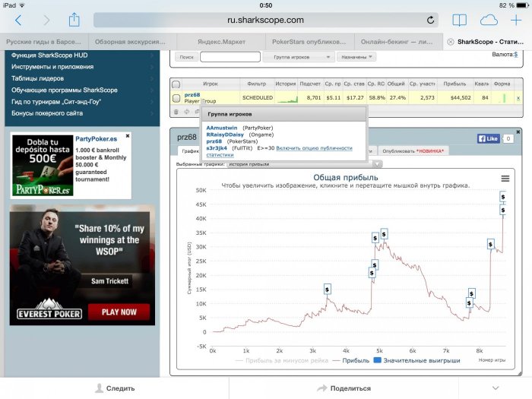Open the PartyPoker.es ad link
The width and height of the screenshot is (532, 399).
click(96, 139)
